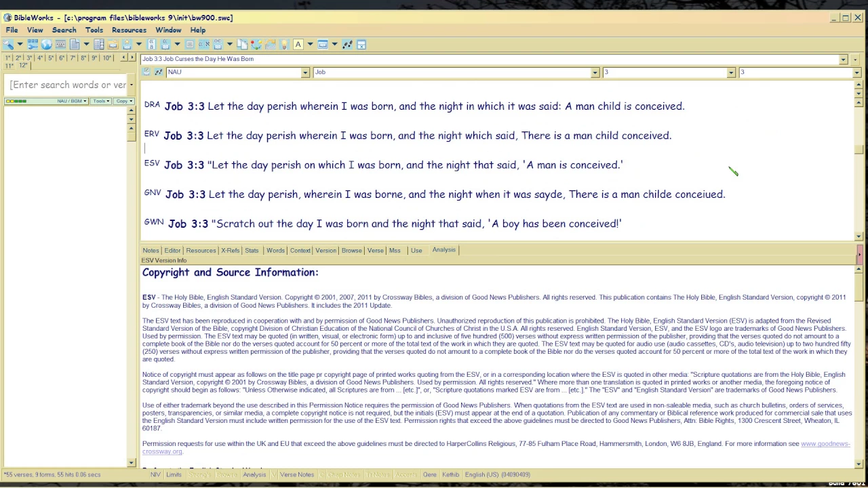Click the letter A font toolbar icon

click(x=298, y=44)
